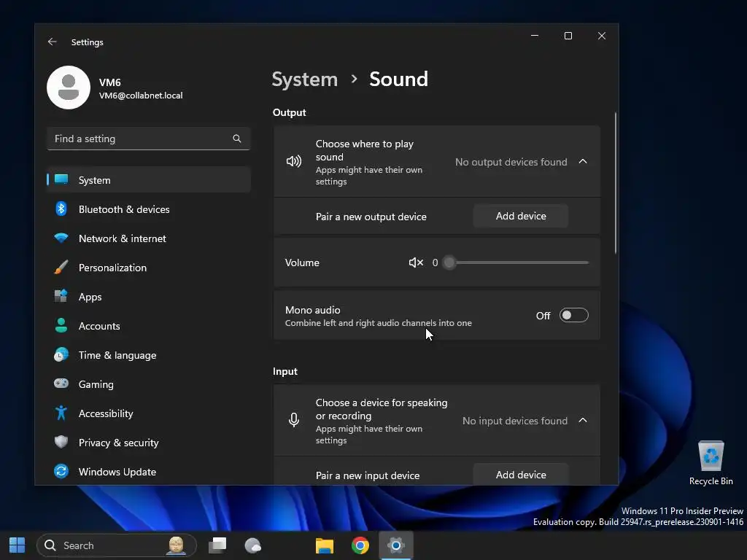
Task: Click the speaker icon beside Choose where to play sound
Action: point(294,161)
